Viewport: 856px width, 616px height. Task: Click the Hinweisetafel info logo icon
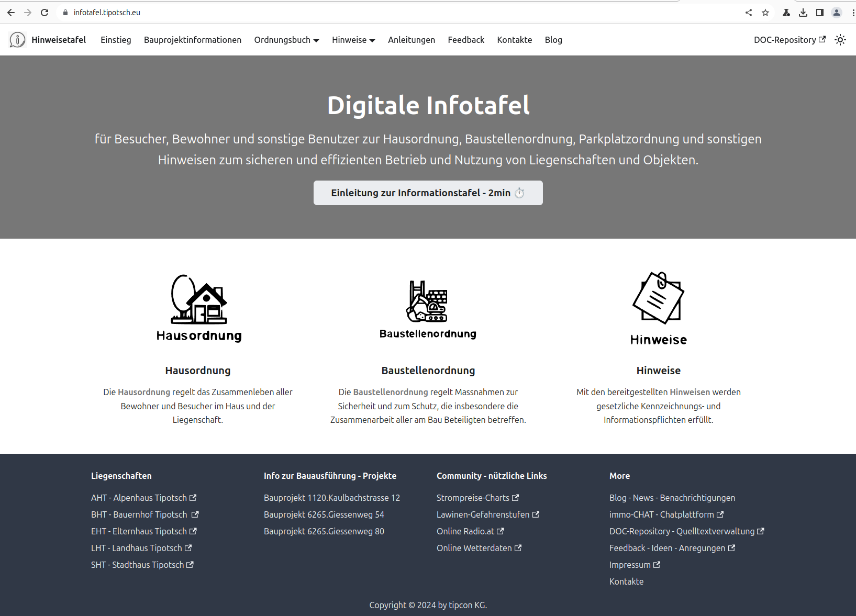point(17,40)
